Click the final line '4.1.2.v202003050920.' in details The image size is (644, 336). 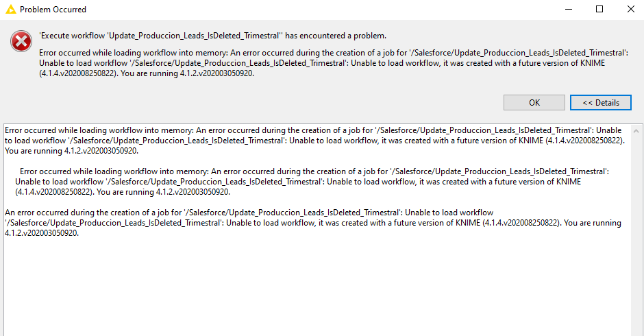(x=42, y=233)
